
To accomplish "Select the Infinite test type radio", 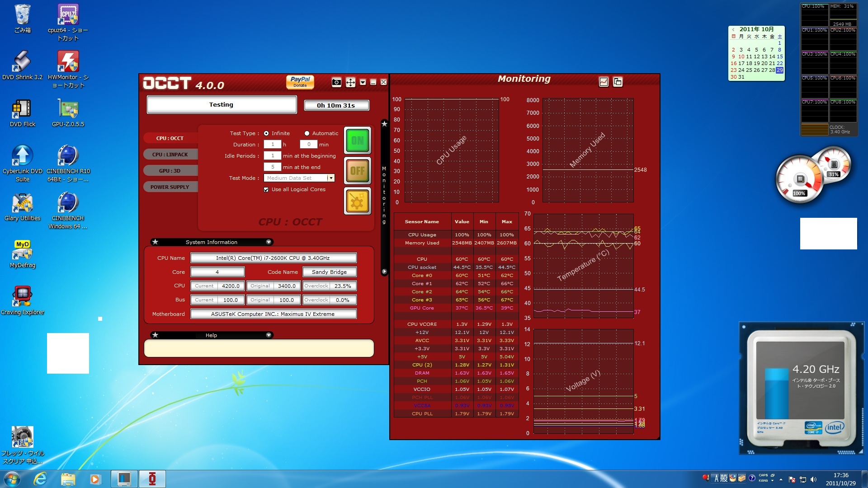I will pyautogui.click(x=266, y=133).
